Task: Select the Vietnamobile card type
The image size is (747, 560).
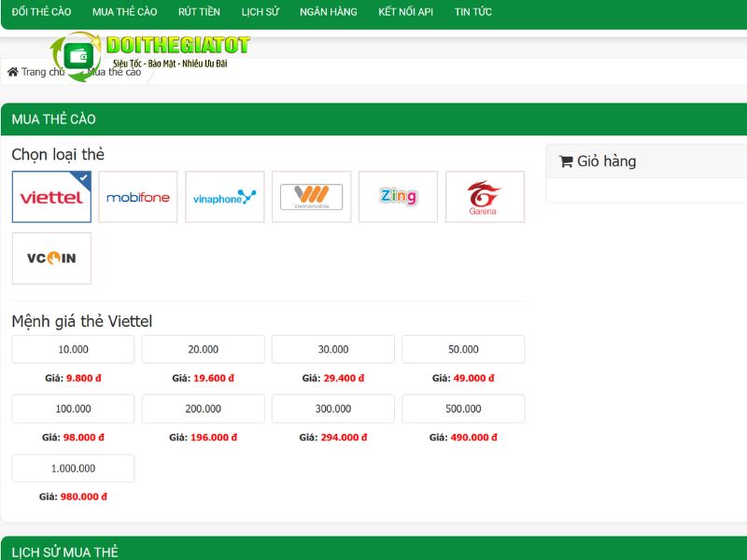Action: [312, 197]
